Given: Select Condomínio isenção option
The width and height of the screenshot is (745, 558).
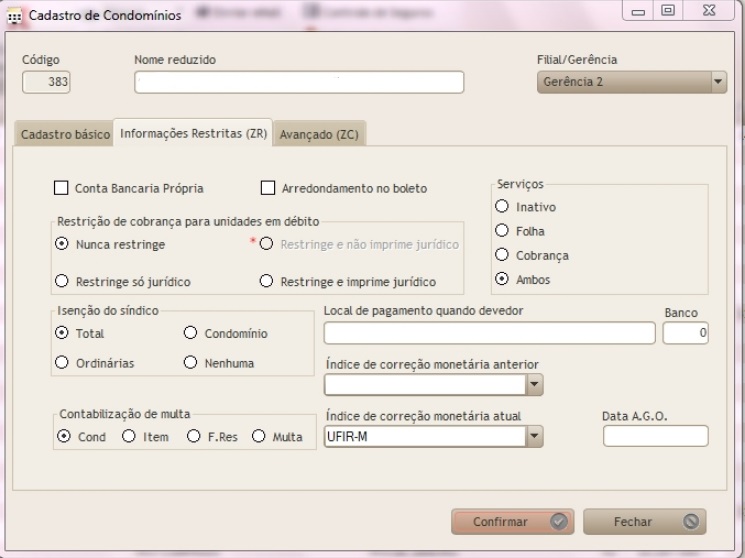Looking at the screenshot, I should (x=191, y=333).
